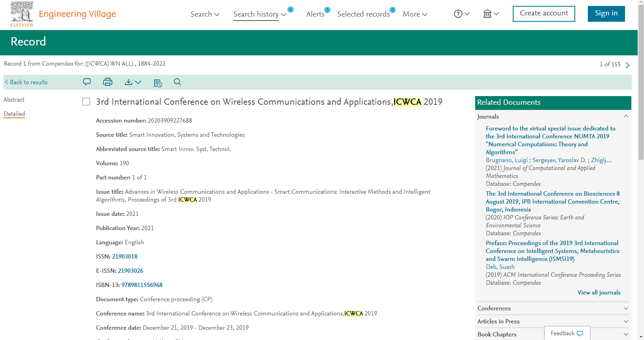Click the Deb, Suash author text
The height and width of the screenshot is (340, 644).
[x=500, y=267]
